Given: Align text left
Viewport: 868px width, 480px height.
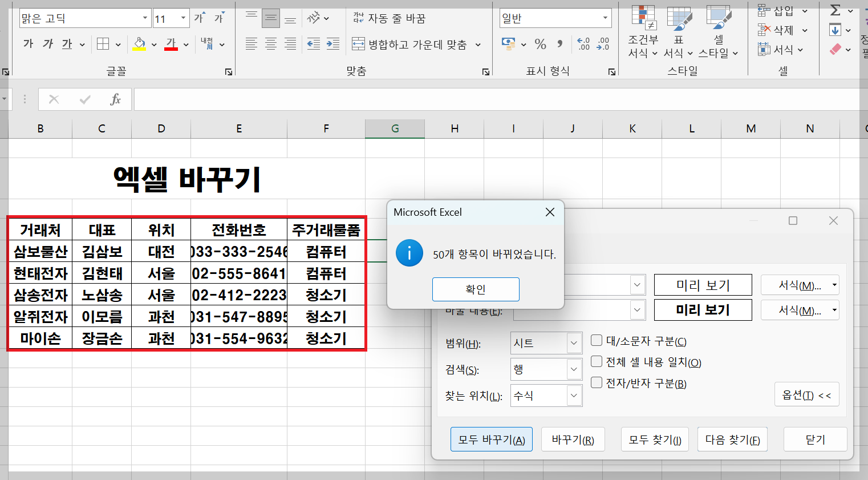Looking at the screenshot, I should pos(252,44).
